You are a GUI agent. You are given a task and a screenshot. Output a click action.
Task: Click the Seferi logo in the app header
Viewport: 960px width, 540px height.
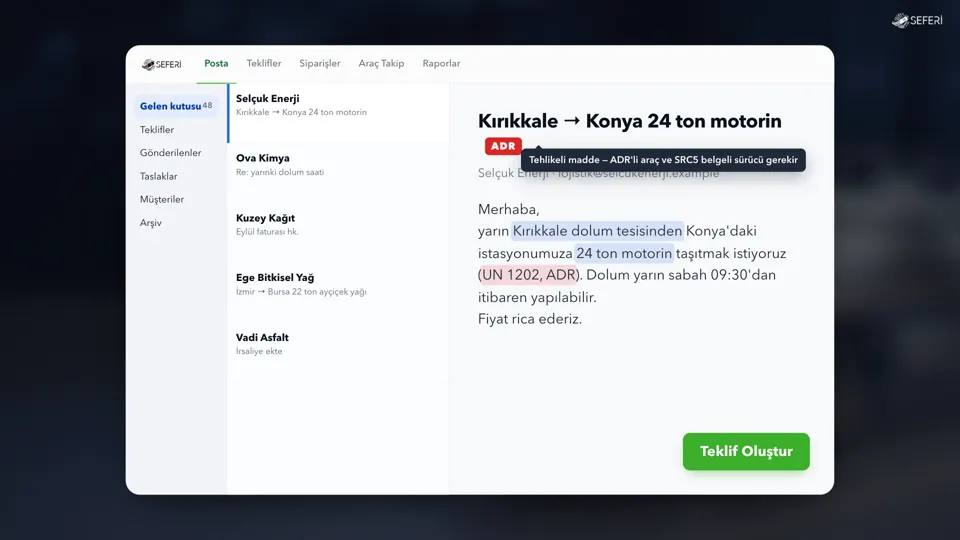(162, 64)
